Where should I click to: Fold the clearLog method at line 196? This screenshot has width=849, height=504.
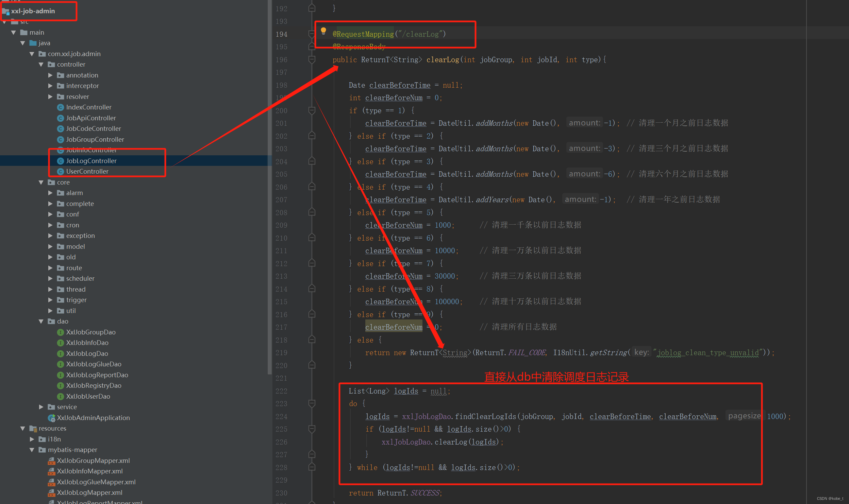pos(312,60)
